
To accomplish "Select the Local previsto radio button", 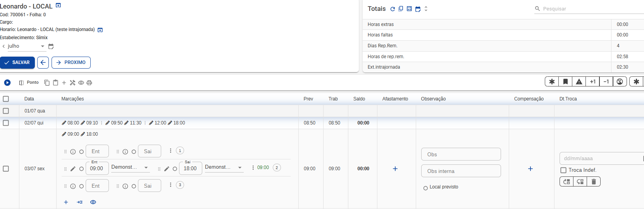I will coord(425,188).
